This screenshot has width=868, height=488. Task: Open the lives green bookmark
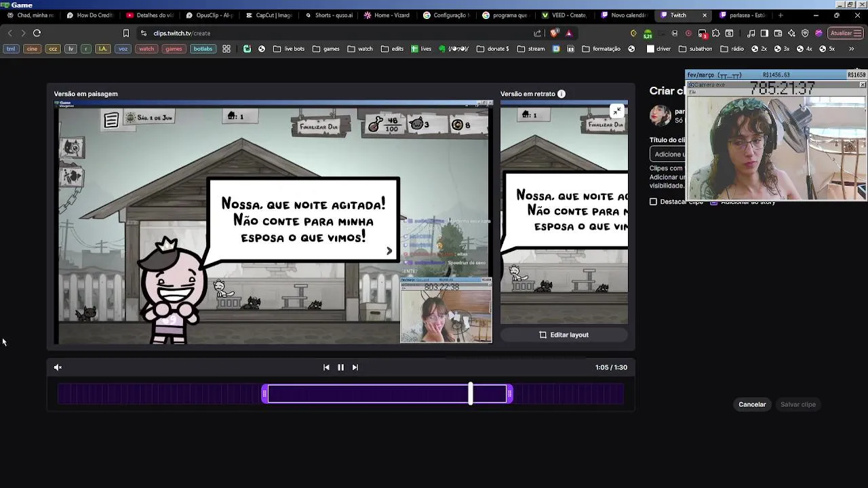(x=420, y=49)
